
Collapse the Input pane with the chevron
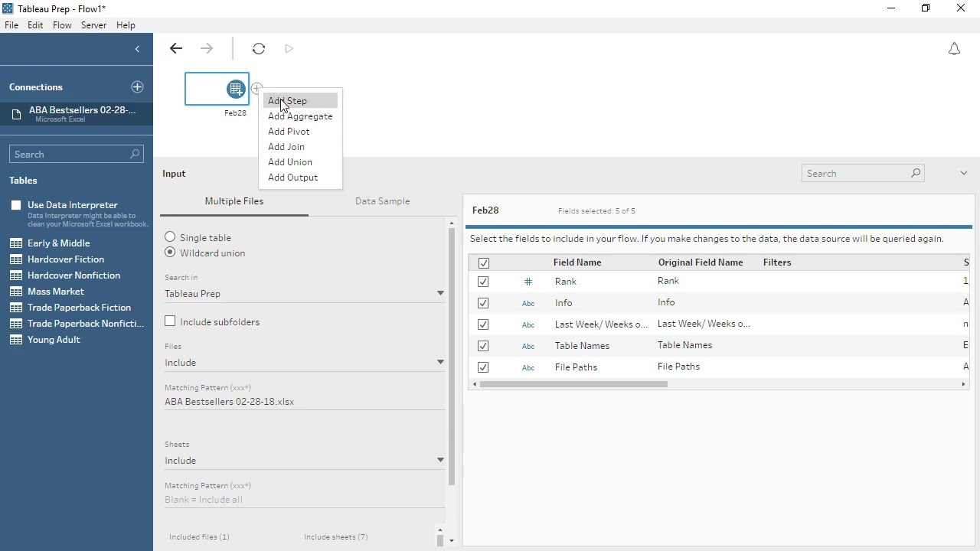point(964,174)
